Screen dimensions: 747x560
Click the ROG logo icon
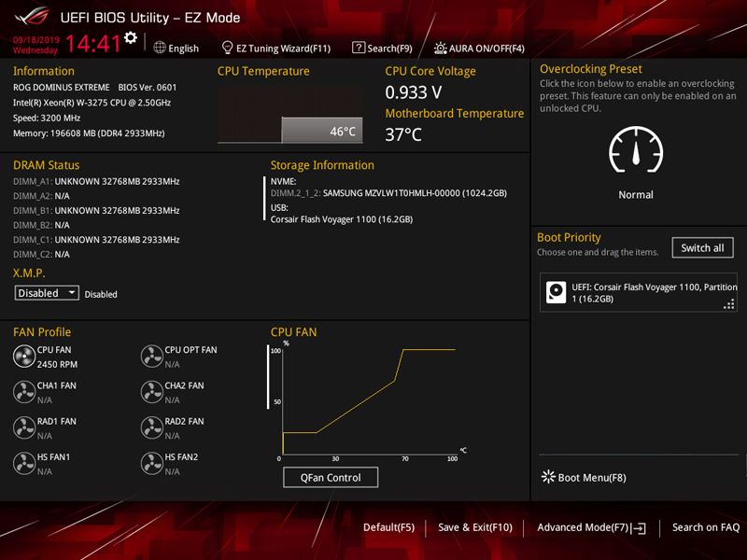[32, 17]
